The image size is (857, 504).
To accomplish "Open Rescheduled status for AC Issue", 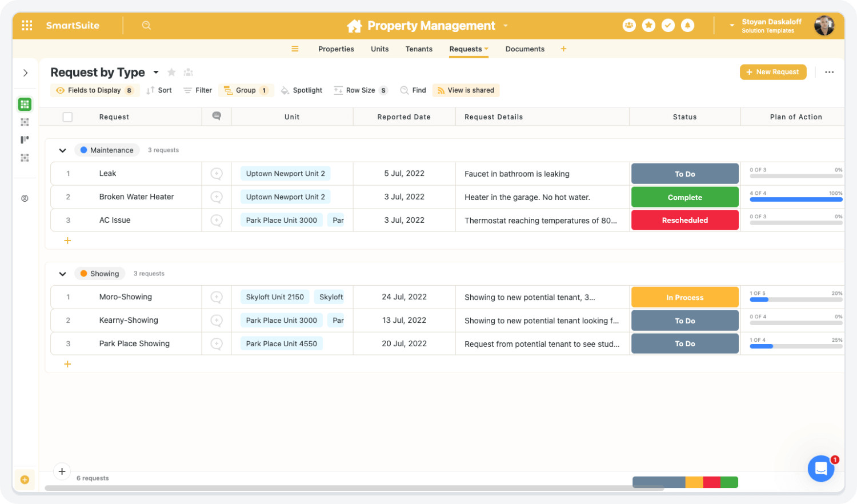I will tap(685, 220).
